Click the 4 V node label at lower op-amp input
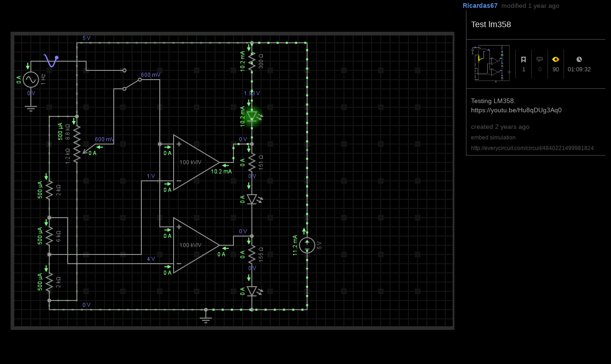 coord(151,259)
